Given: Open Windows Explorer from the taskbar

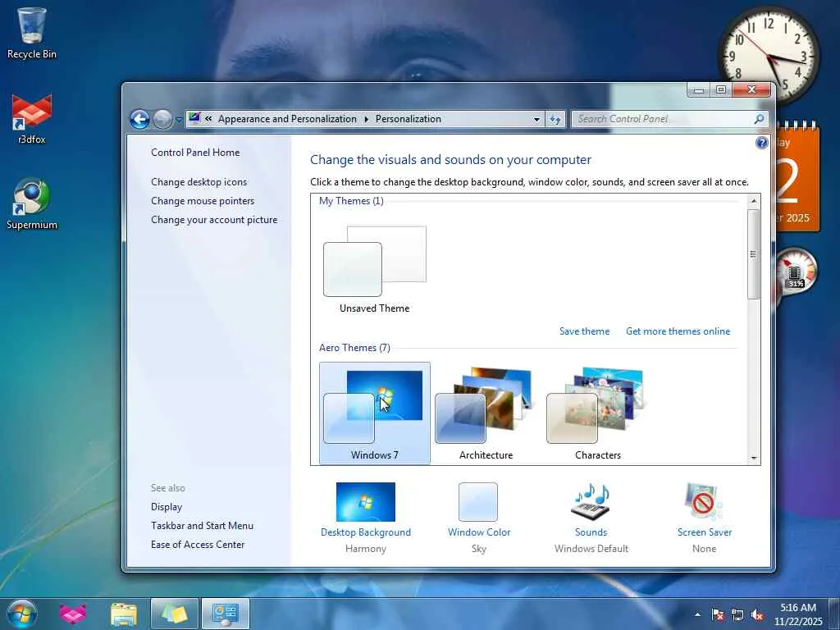Looking at the screenshot, I should [124, 614].
